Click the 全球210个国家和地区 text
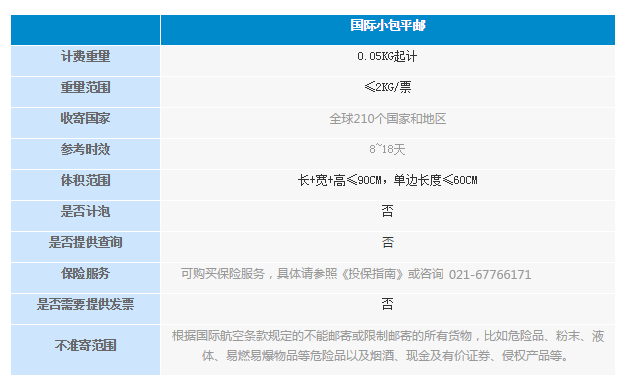The image size is (623, 388). (387, 118)
